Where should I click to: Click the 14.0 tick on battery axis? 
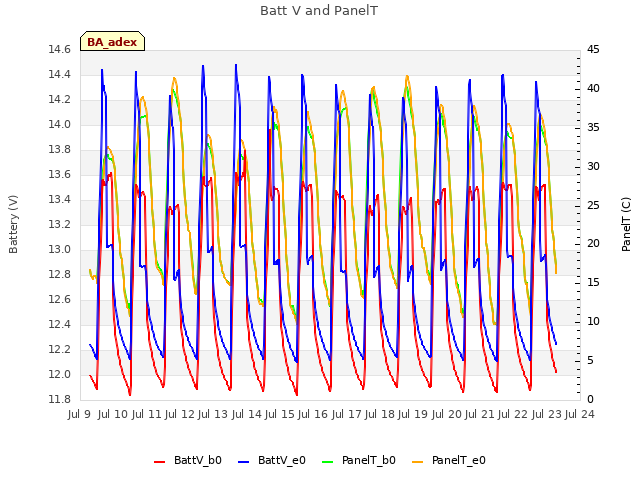[60, 124]
